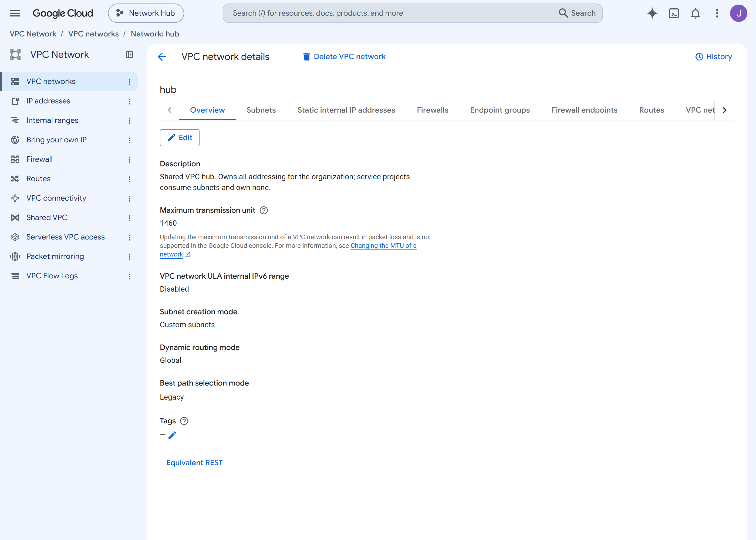Screen dimensions: 756x540
Task: Open sidebar Routes row three-dot menu
Action: (x=130, y=179)
